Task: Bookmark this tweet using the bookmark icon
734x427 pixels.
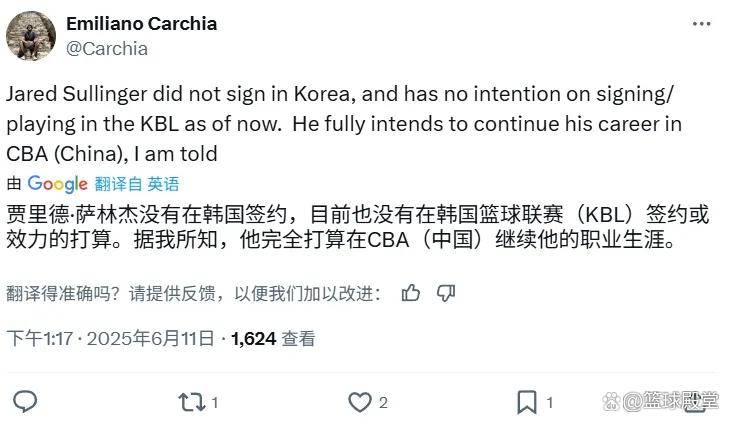Action: click(526, 401)
